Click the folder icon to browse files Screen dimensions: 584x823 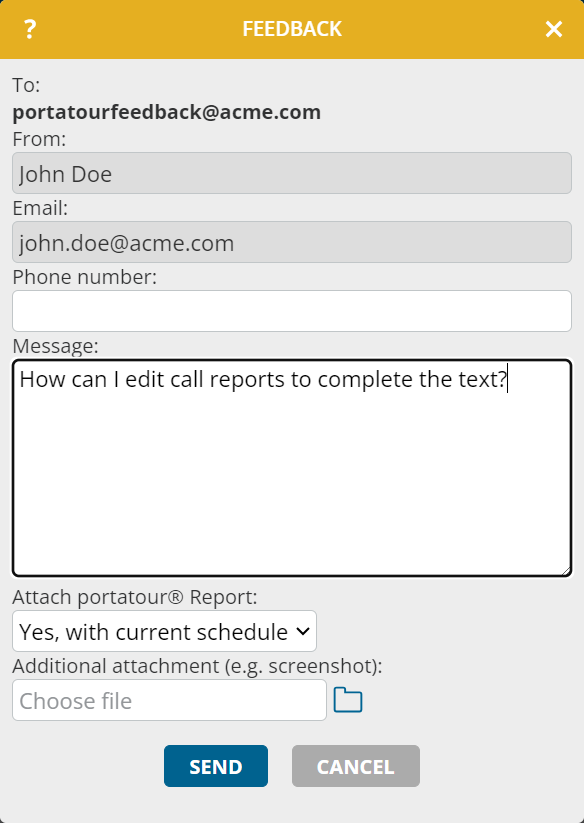[x=348, y=700]
